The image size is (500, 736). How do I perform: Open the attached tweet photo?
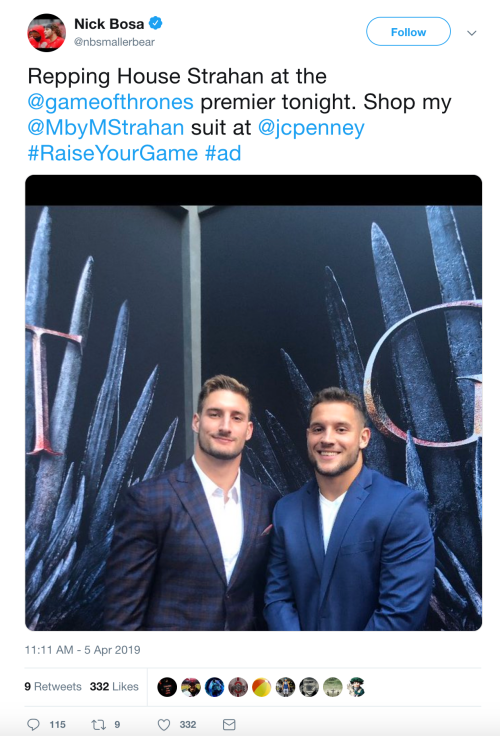coord(254,403)
